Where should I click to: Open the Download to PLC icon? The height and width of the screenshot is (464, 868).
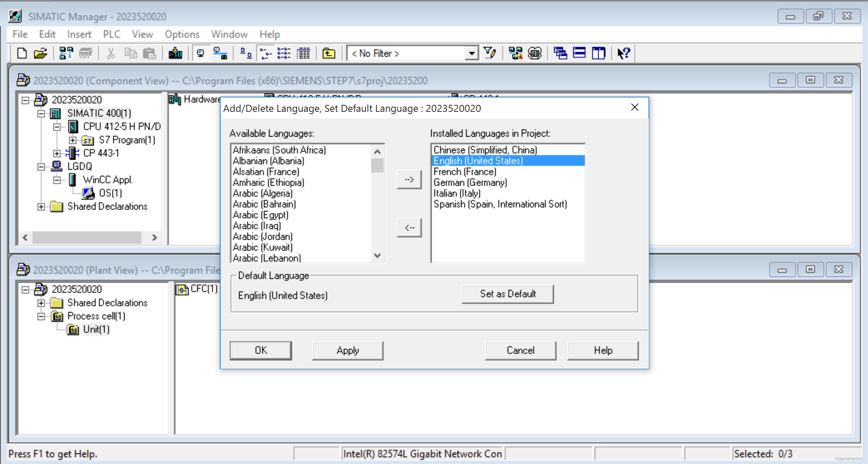[x=176, y=53]
